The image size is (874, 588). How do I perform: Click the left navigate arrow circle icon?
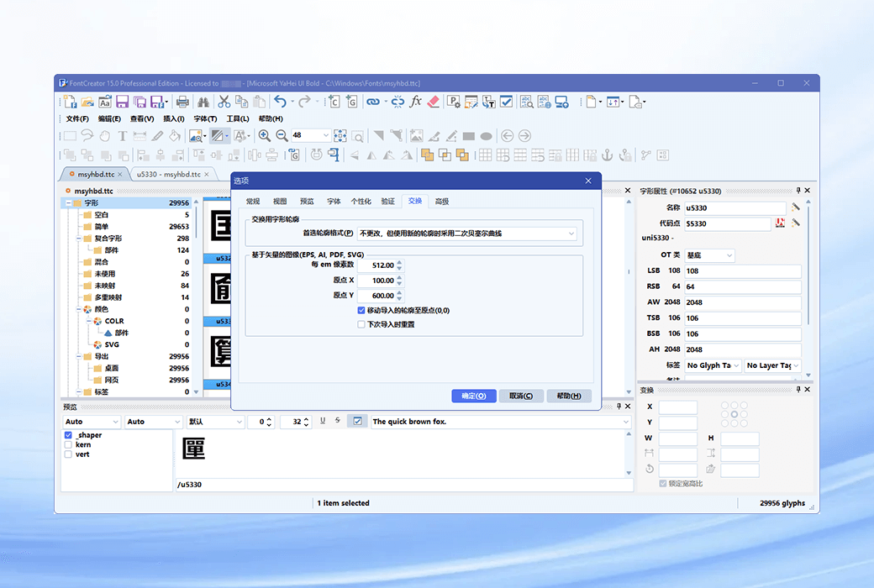508,135
